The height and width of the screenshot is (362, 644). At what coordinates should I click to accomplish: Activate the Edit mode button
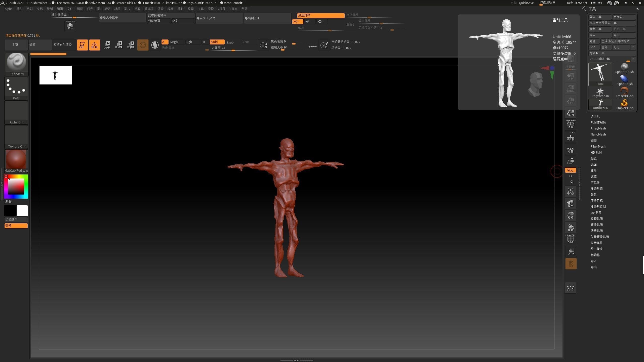(x=82, y=45)
